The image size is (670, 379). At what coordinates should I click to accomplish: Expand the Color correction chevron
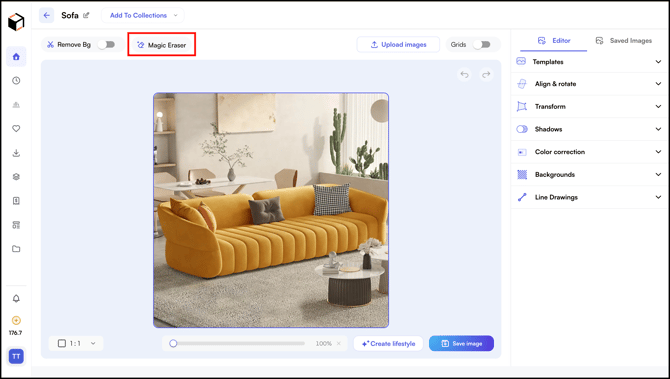(658, 152)
